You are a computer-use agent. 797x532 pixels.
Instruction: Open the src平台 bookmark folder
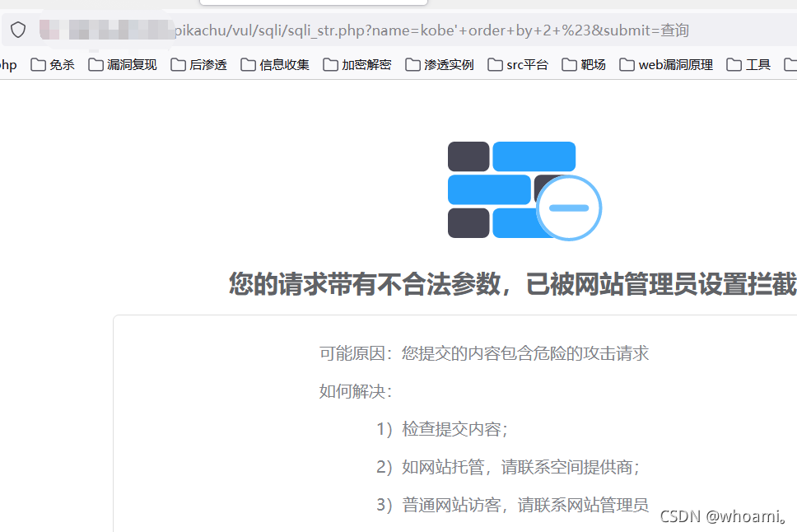click(x=518, y=64)
